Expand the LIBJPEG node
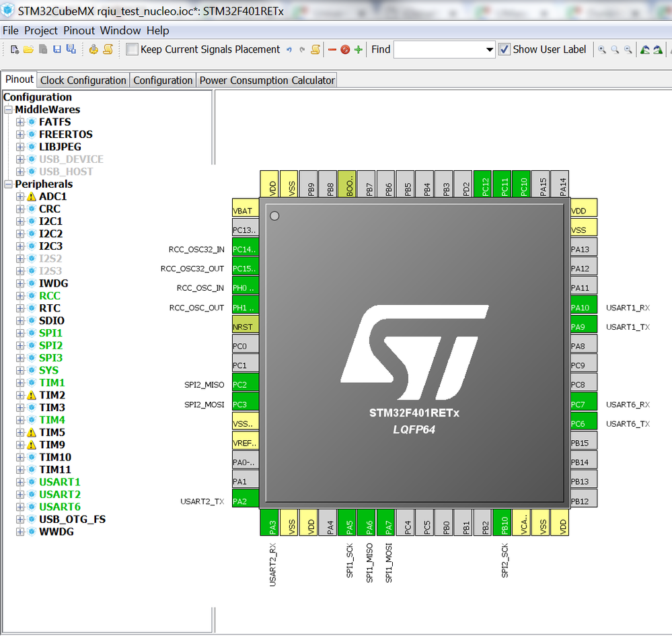Viewport: 672px width, 636px height. point(20,147)
